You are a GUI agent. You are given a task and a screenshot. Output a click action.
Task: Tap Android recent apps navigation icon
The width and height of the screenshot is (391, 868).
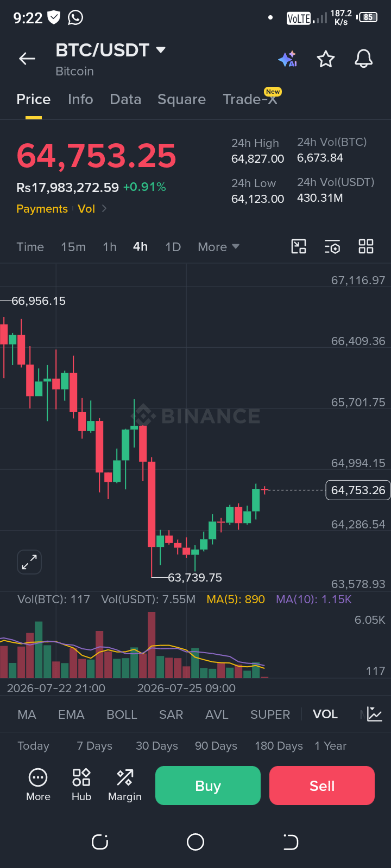[100, 842]
